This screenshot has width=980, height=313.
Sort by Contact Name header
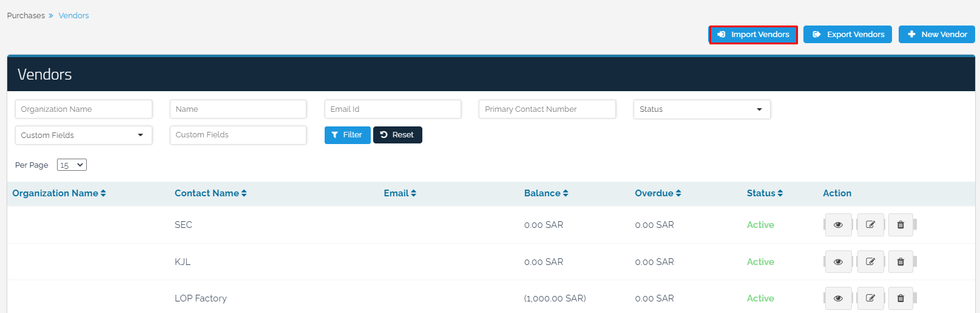211,193
